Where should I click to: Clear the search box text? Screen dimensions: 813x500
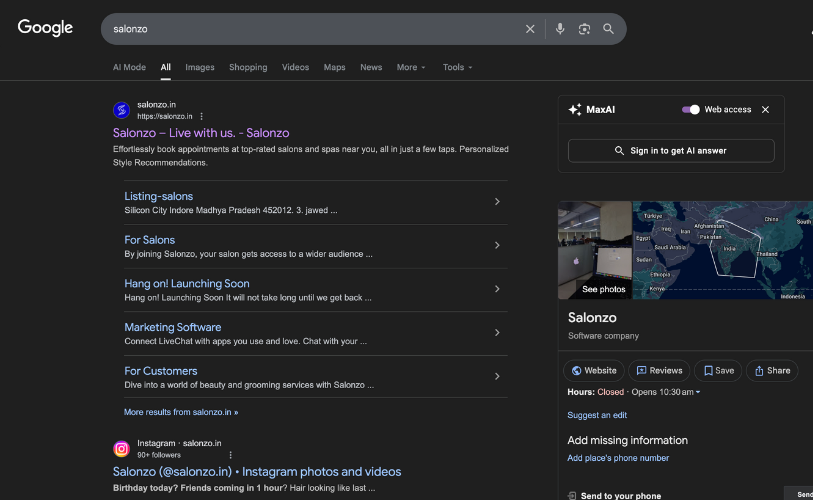click(x=530, y=29)
